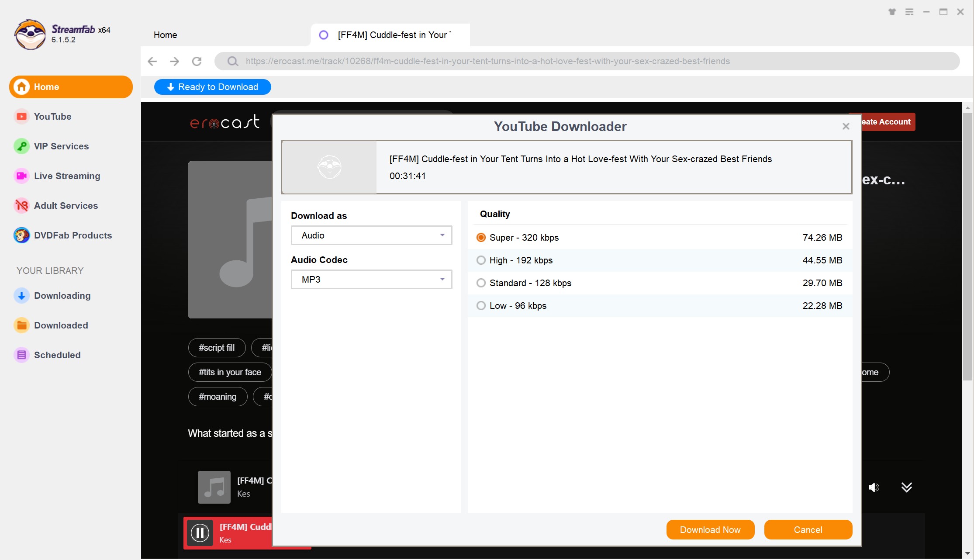Viewport: 974px width, 560px height.
Task: Open the YouTube sidebar icon
Action: point(21,117)
